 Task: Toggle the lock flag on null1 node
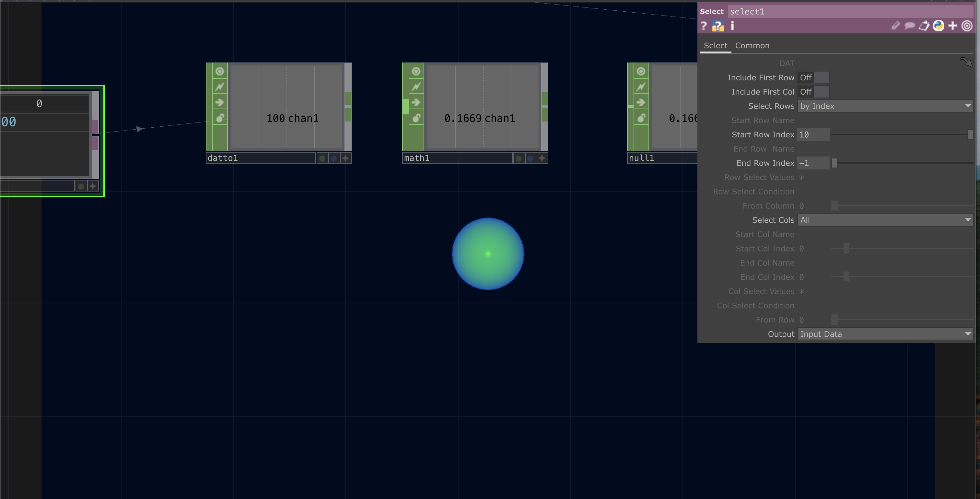[x=641, y=118]
